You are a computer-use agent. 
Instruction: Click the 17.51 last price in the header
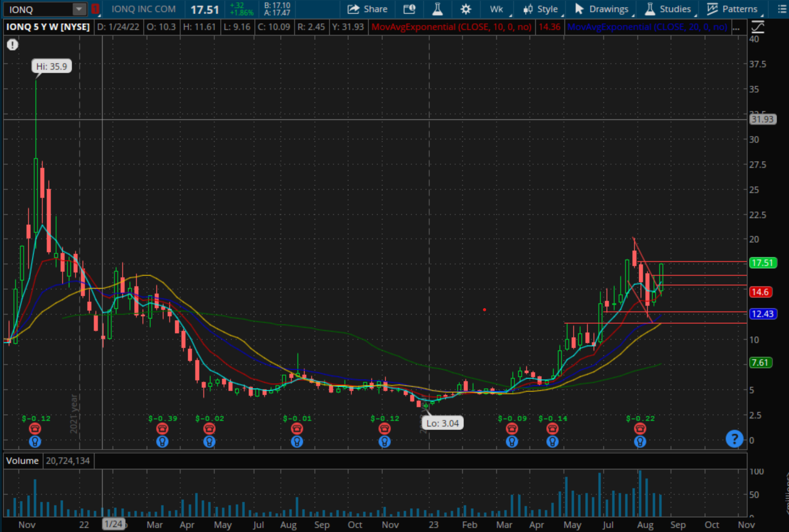click(x=204, y=10)
